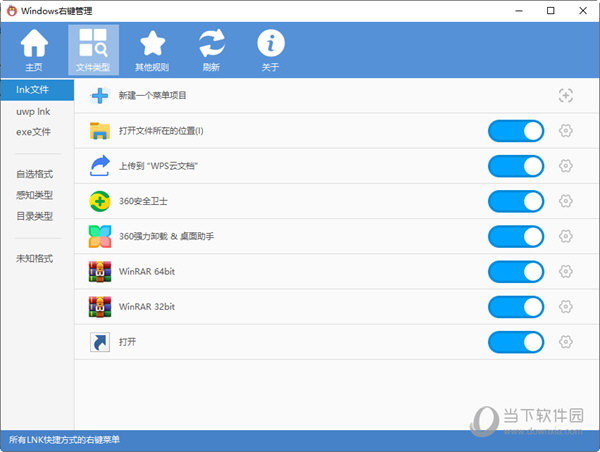Turn off 360强力卸载 & 桌面助手 switch
The image size is (600, 452).
point(516,237)
